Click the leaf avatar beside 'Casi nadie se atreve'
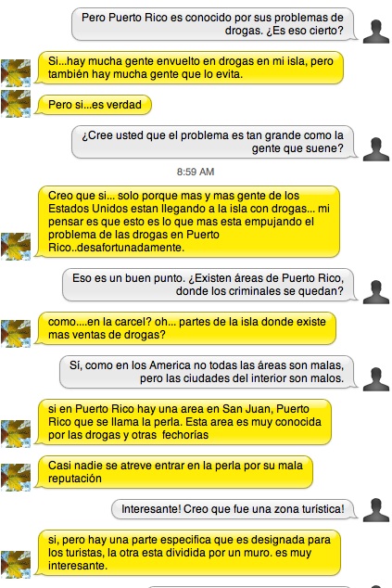 (16, 478)
